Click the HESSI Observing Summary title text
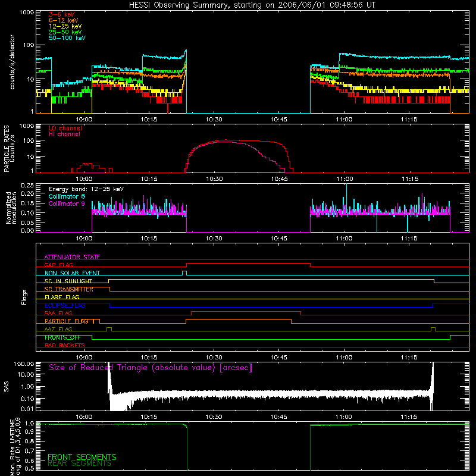The image size is (476, 476). [252, 5]
